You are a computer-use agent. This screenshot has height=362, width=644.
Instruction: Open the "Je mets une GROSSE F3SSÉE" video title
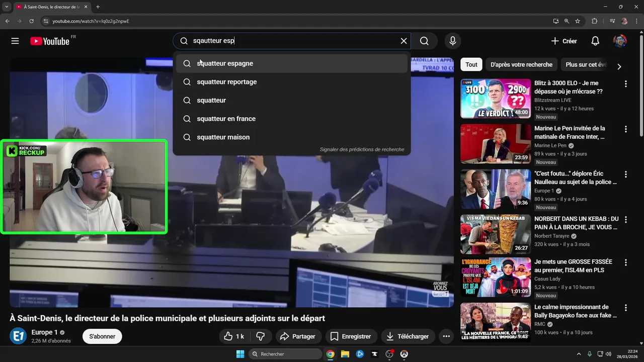coord(574,266)
